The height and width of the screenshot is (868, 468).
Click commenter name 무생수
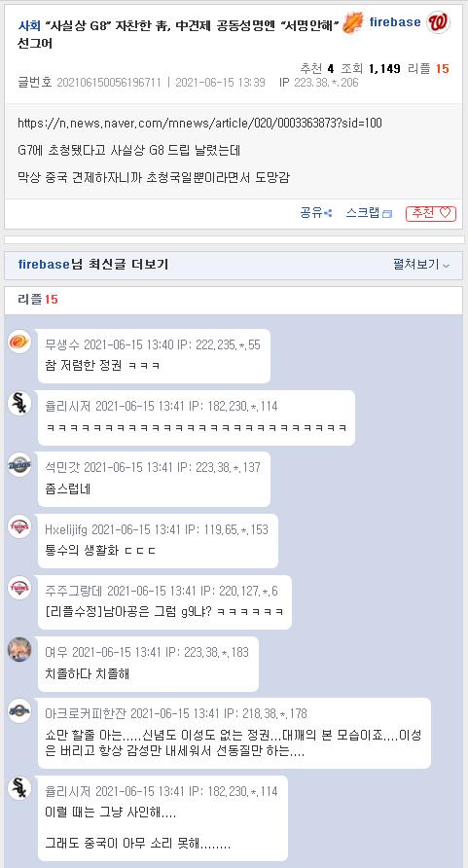pos(62,344)
